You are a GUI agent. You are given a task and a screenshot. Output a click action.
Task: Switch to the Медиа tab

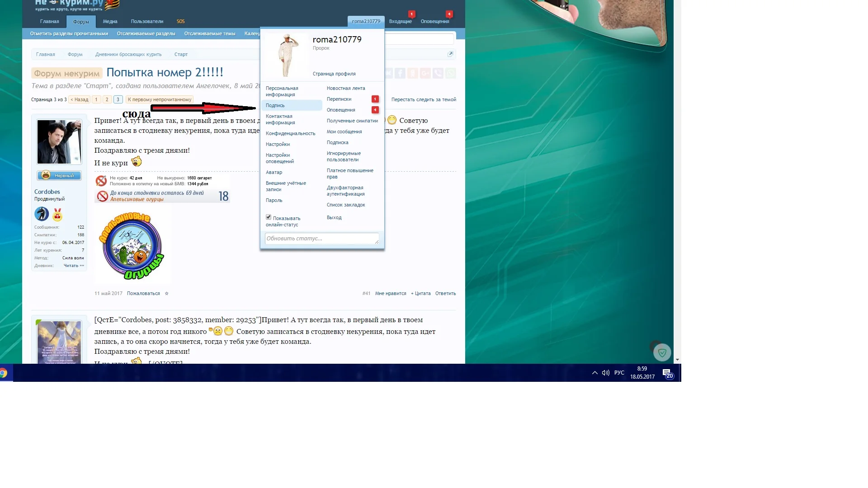pyautogui.click(x=110, y=21)
